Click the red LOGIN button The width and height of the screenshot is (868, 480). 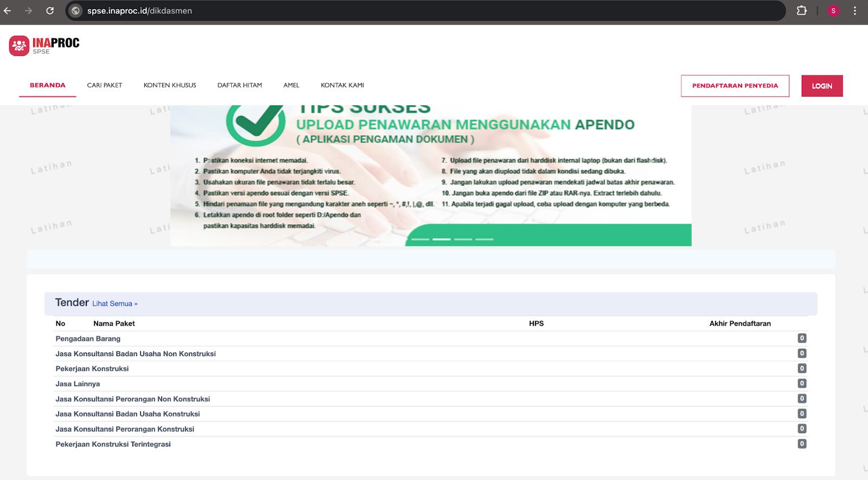coord(822,86)
